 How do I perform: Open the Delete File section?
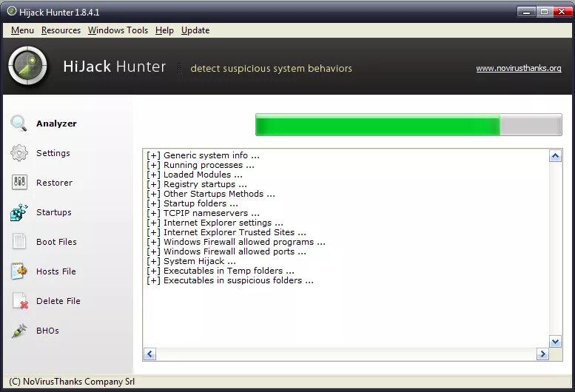pyautogui.click(x=58, y=301)
